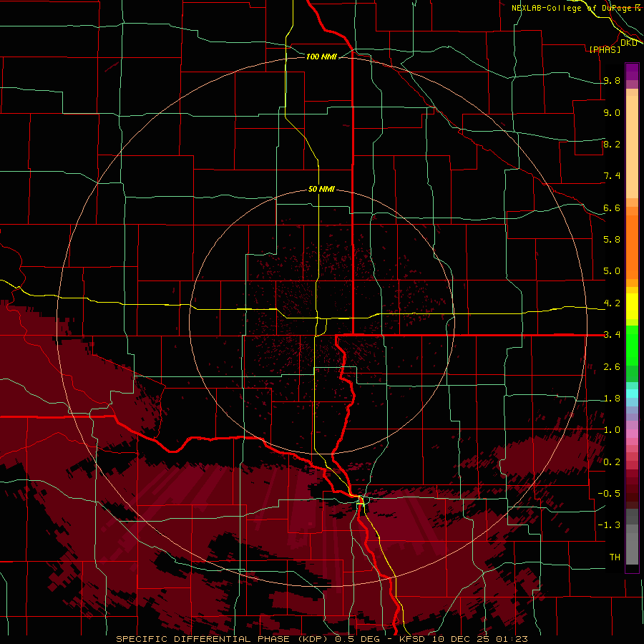Click the 1.8 legend value
This screenshot has width=644, height=644.
click(612, 399)
